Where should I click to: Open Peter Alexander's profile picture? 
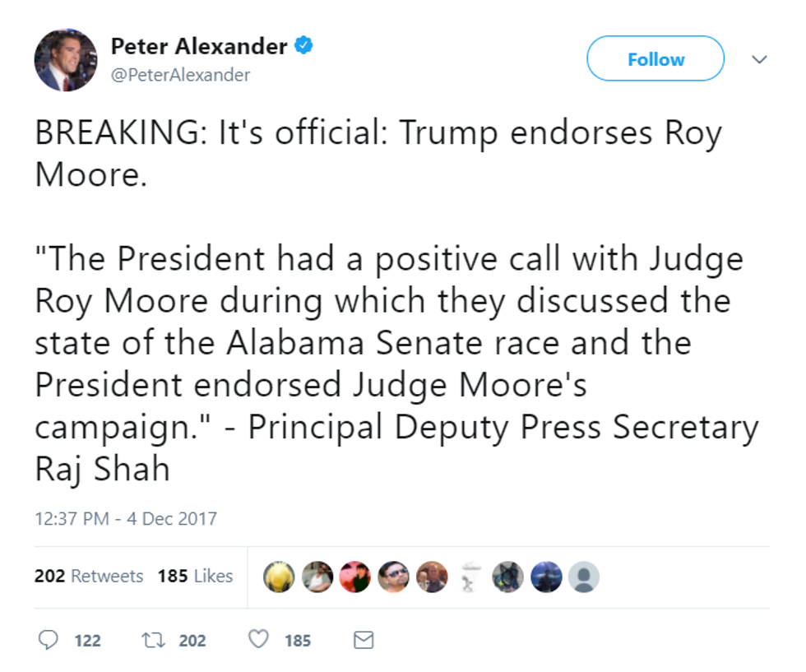tap(66, 60)
